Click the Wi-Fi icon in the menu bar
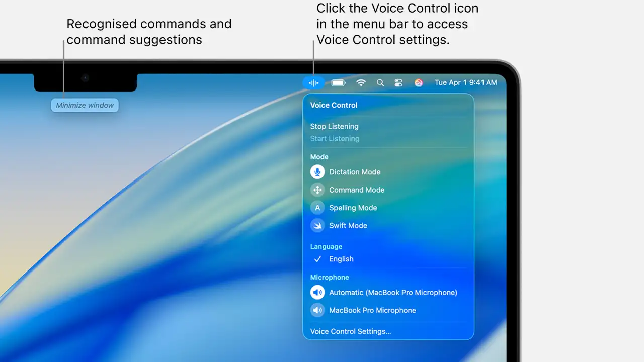 coord(361,82)
